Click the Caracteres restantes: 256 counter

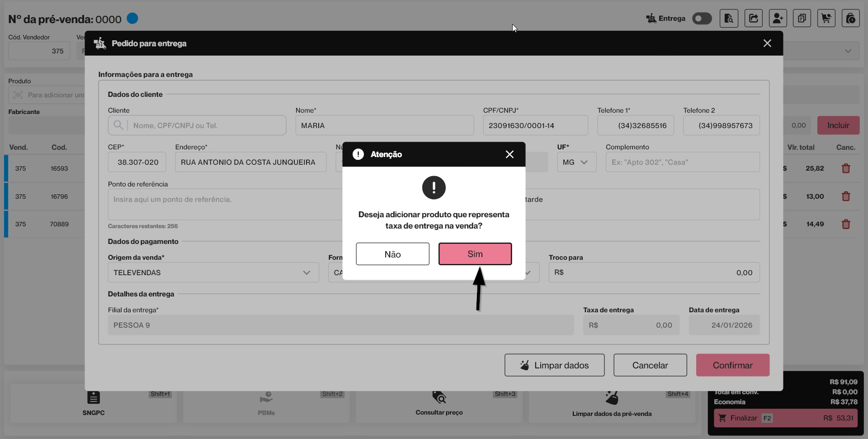(143, 226)
